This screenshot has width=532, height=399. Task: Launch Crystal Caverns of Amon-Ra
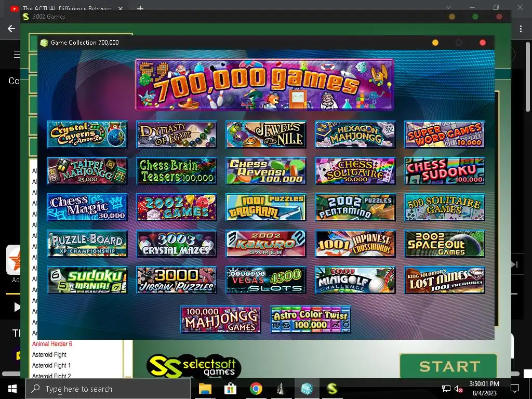tap(87, 135)
